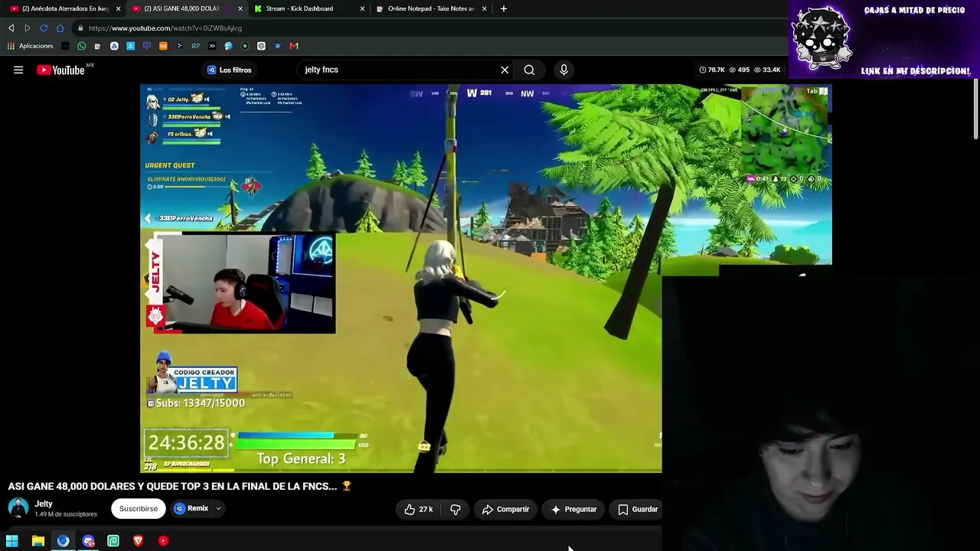Run the search with the magnifier button
Image resolution: width=980 pixels, height=551 pixels.
pos(529,70)
